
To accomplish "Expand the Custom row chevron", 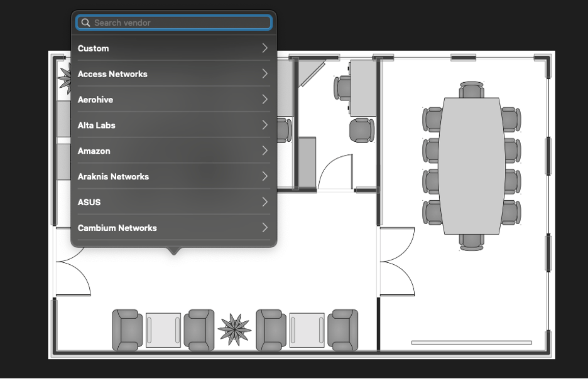I will (264, 48).
